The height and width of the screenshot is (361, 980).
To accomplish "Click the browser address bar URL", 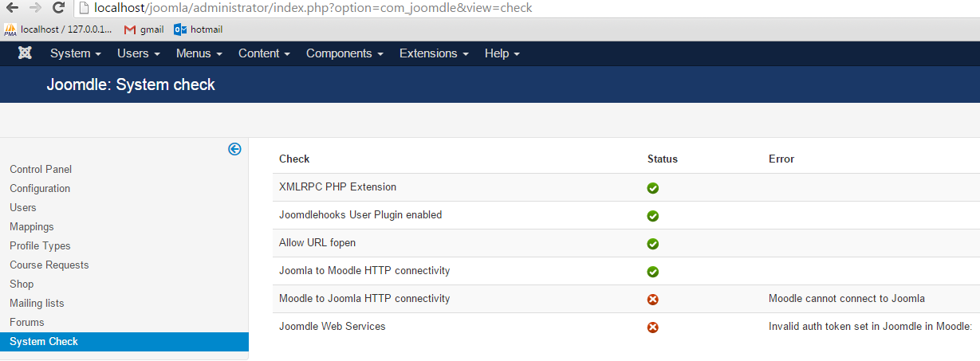I will click(313, 8).
